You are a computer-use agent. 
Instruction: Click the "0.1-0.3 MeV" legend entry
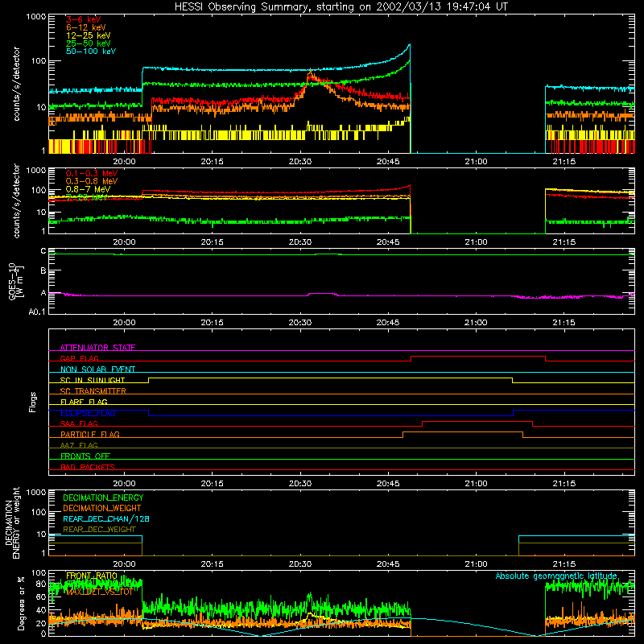point(92,173)
